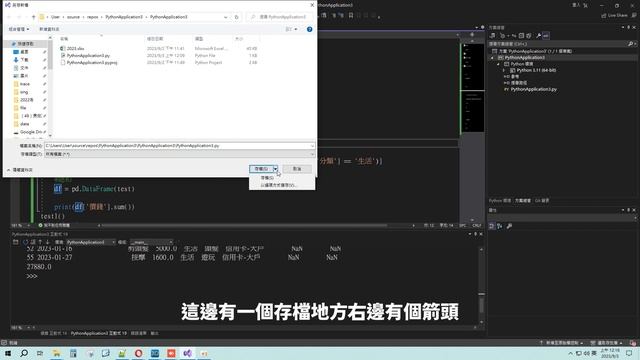
Task: Click property pages wrench in Properties panel
Action: pos(509,226)
